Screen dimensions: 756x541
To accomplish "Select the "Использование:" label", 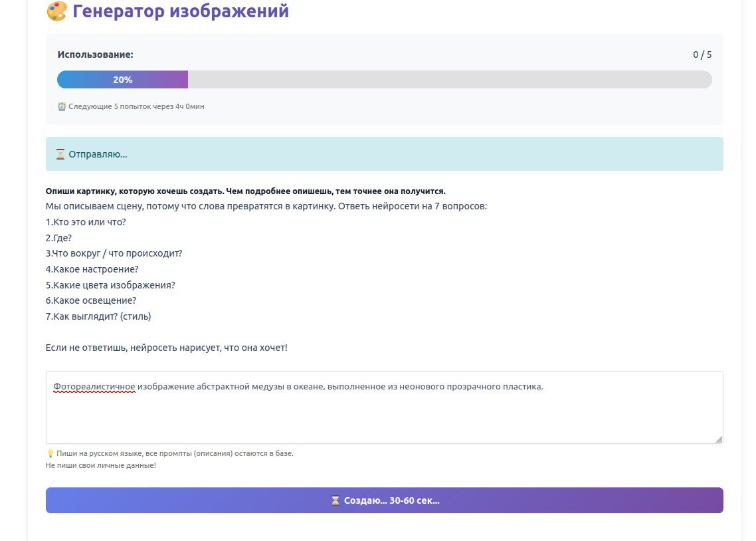I will (x=95, y=54).
